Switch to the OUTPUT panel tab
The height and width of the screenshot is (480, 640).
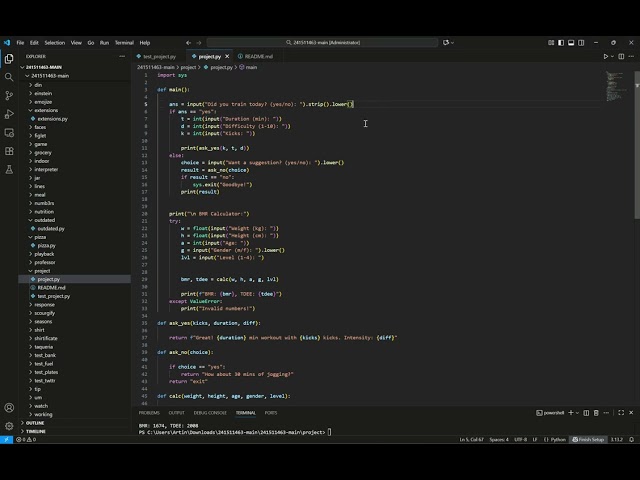coord(176,413)
